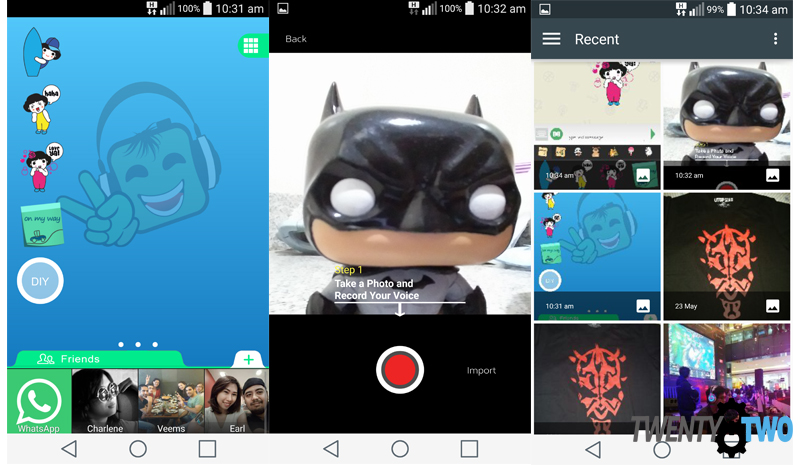Select friend Charlene
800x465 pixels.
click(x=105, y=401)
